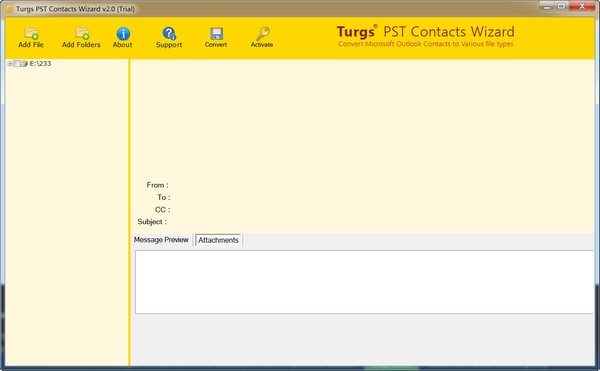Switch to the Message Preview tab
This screenshot has width=600, height=371.
161,240
